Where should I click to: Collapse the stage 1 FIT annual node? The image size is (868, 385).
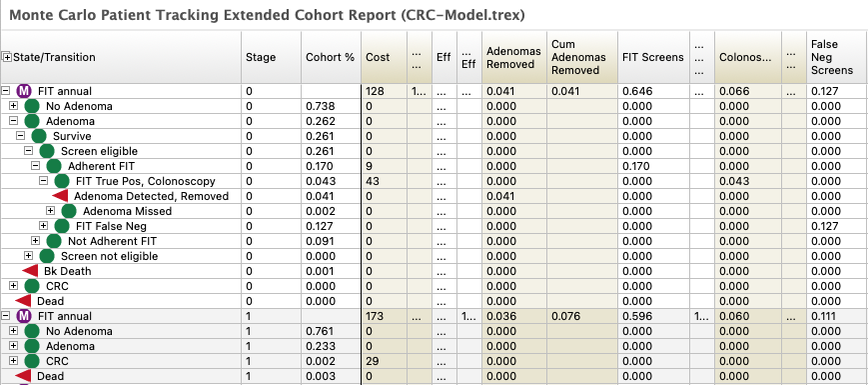(x=7, y=316)
